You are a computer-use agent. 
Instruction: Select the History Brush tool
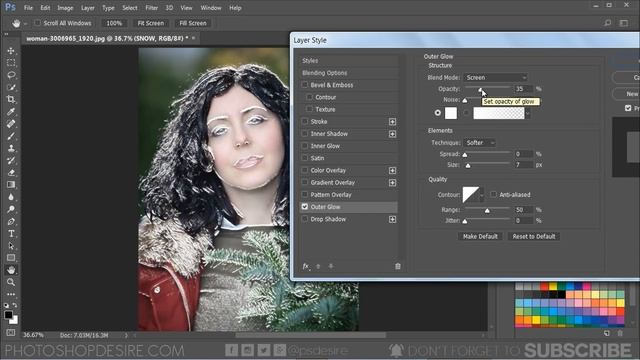(x=11, y=160)
